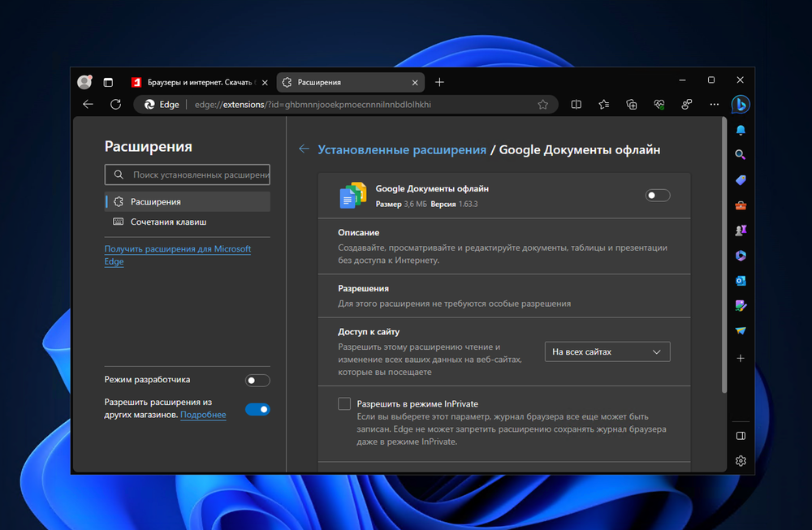
Task: Click the Подробнее link
Action: (203, 415)
